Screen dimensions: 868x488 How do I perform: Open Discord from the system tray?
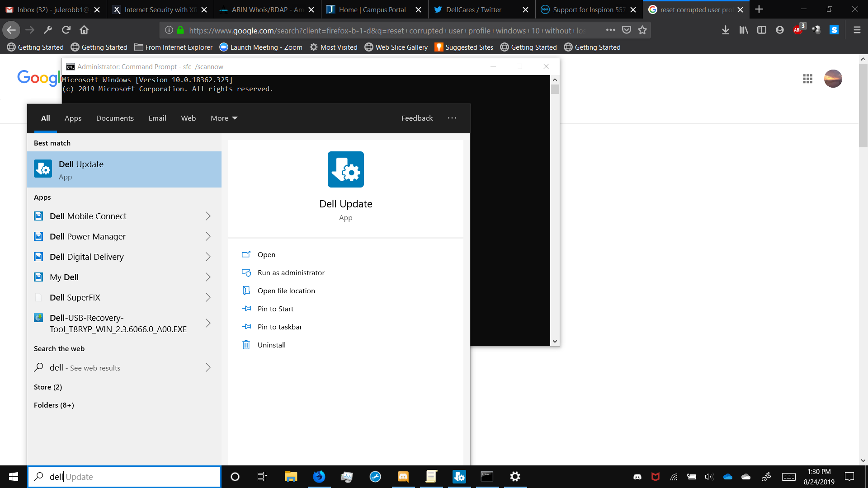(637, 477)
